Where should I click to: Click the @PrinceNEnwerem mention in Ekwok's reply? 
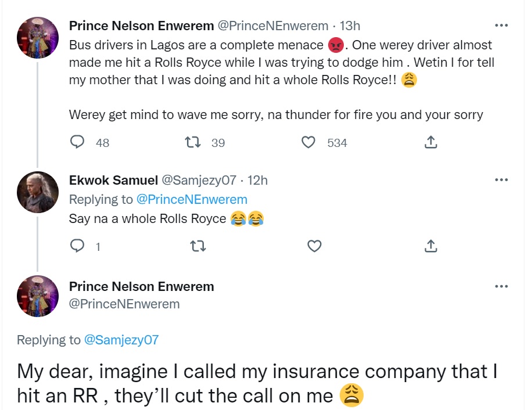(x=192, y=200)
